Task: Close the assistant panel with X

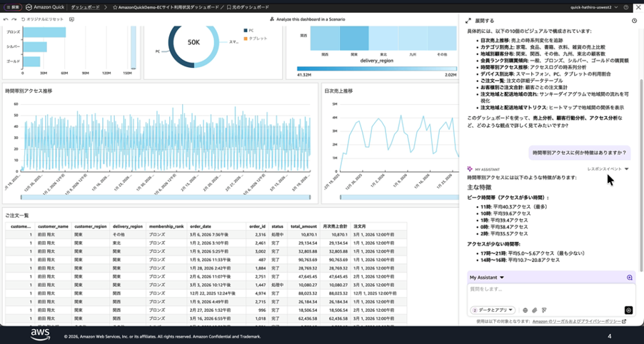Action: tap(638, 7)
